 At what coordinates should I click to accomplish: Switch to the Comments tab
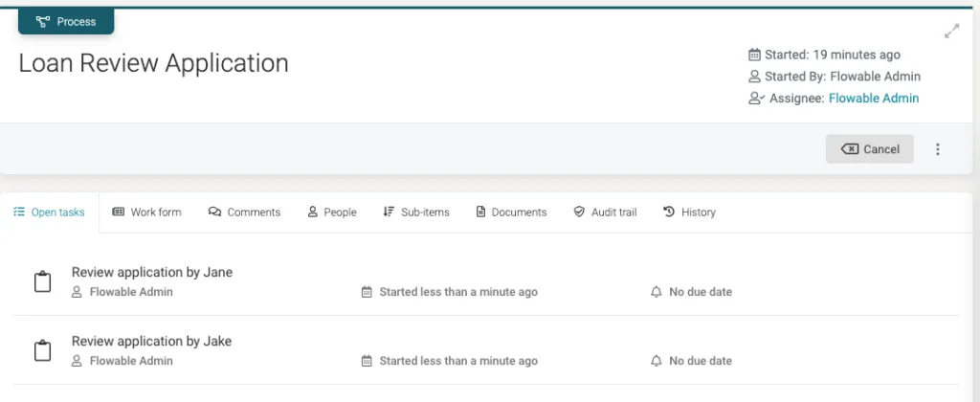(x=244, y=212)
